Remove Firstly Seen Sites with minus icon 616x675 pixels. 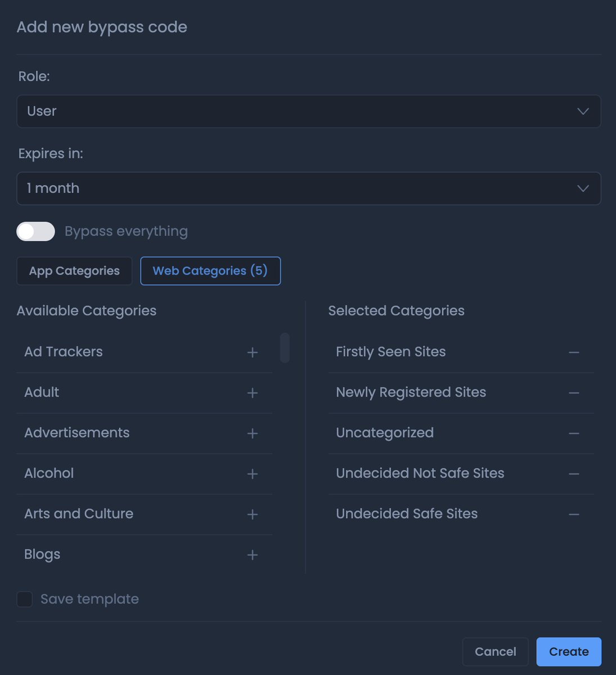tap(574, 353)
